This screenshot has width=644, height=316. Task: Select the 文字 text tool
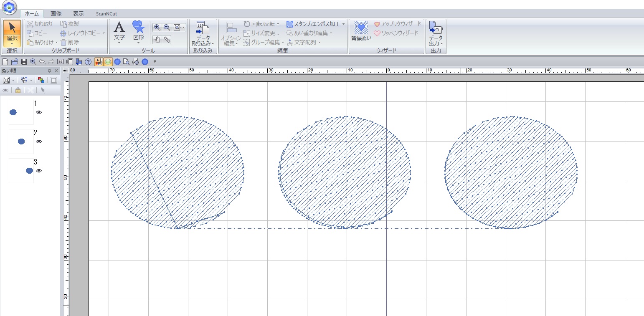click(119, 31)
